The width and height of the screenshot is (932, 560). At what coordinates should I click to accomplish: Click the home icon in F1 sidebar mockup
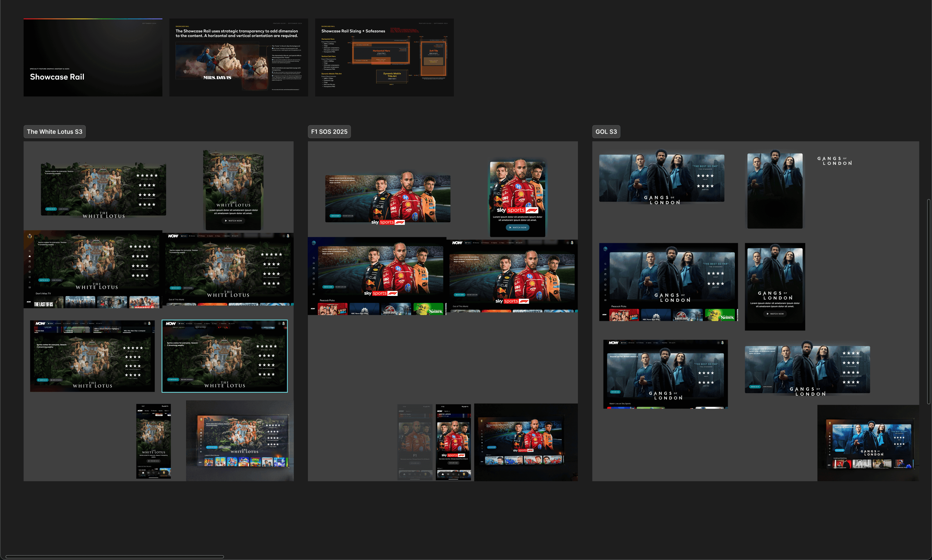pos(313,263)
